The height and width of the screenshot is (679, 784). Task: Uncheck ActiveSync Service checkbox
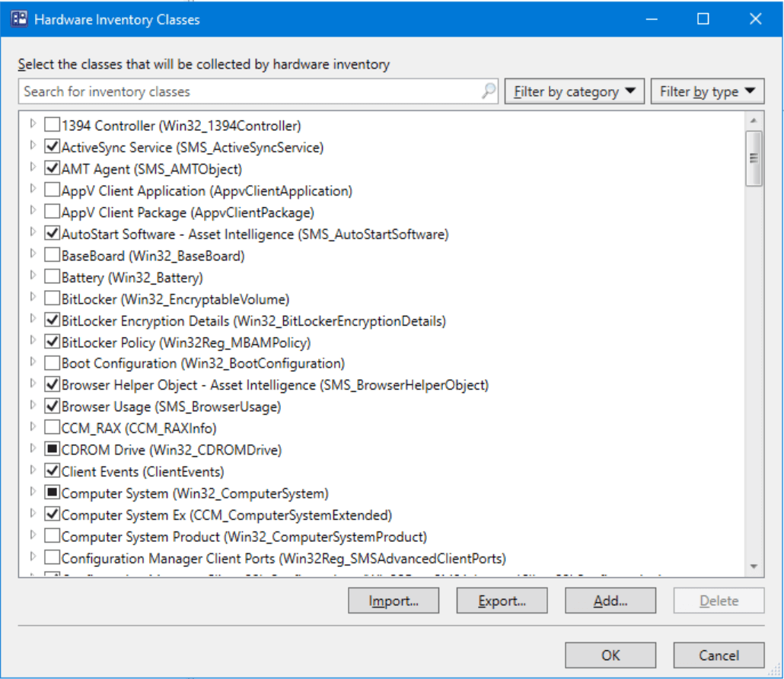click(53, 146)
